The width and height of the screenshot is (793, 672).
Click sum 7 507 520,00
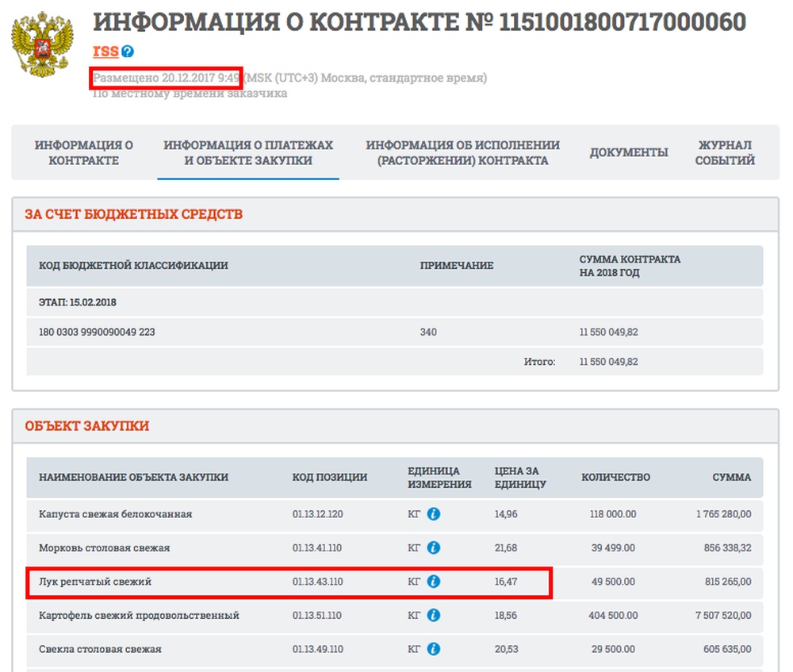click(724, 616)
